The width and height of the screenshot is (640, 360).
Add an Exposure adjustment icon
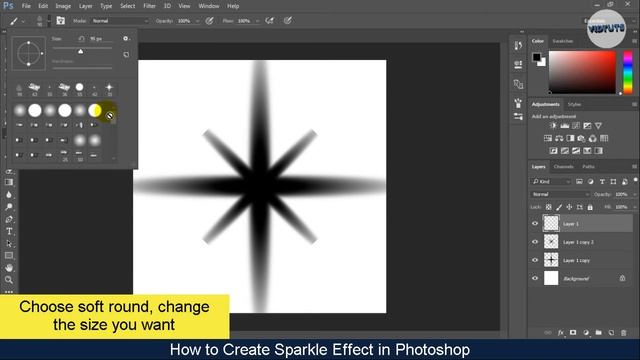tap(587, 126)
